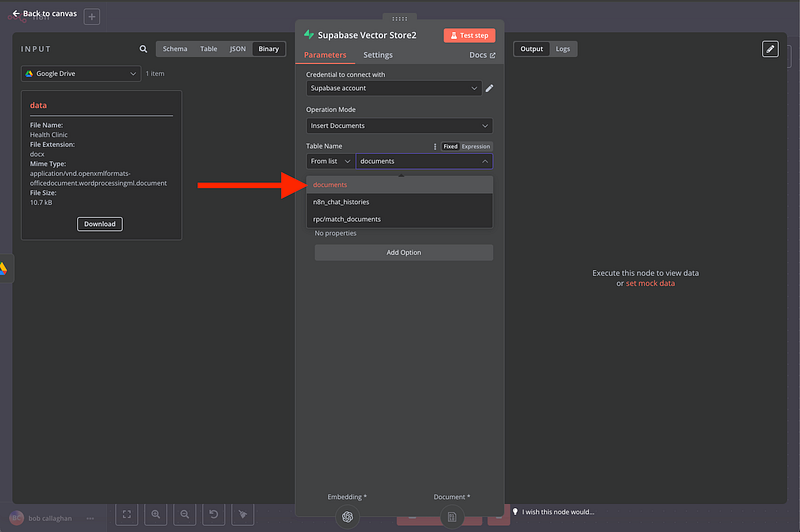Set Table Name mode to Fixed
The height and width of the screenshot is (532, 800).
[450, 146]
